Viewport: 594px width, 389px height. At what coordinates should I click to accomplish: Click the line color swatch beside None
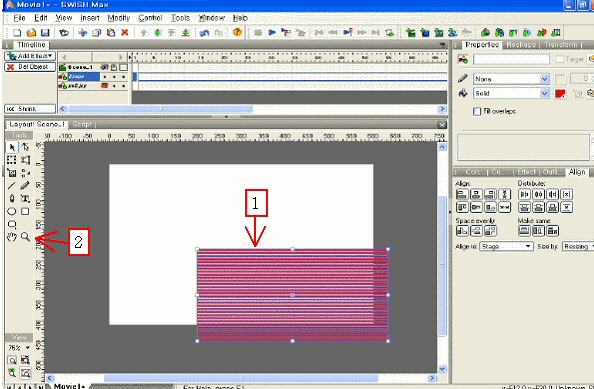tap(560, 79)
